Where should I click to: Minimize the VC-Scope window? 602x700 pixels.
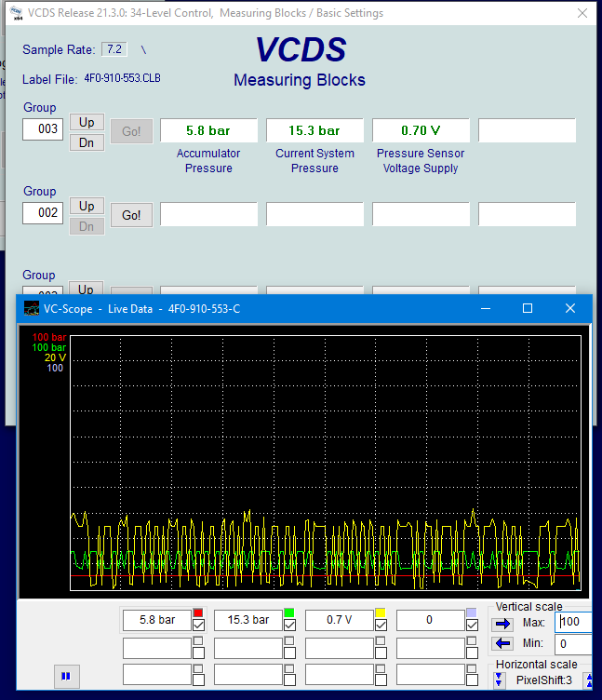(486, 308)
